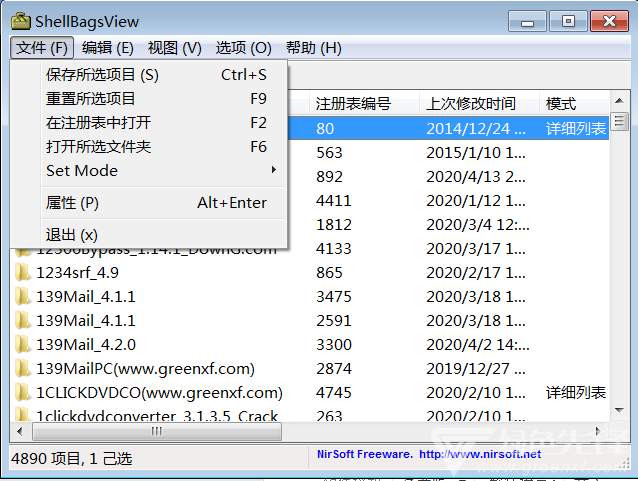Screen dimensions: 638x481
Task: Click registry number 4745 cell
Action: [x=334, y=393]
